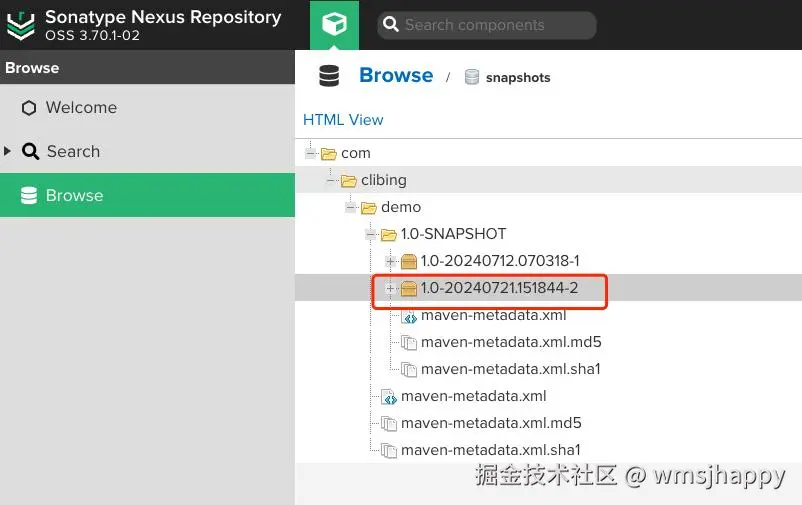The height and width of the screenshot is (505, 802).
Task: Open the Search sidebar item
Action: [x=147, y=151]
